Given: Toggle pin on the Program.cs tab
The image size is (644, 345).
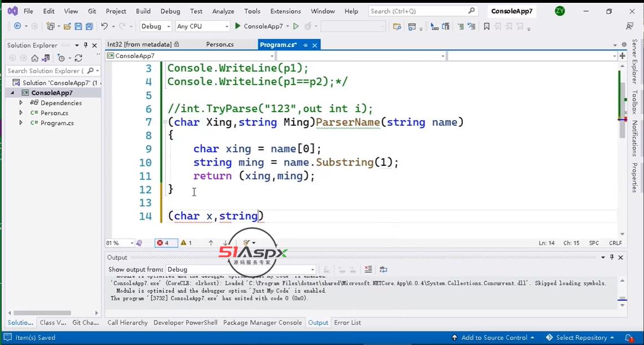Looking at the screenshot, I should (x=306, y=45).
